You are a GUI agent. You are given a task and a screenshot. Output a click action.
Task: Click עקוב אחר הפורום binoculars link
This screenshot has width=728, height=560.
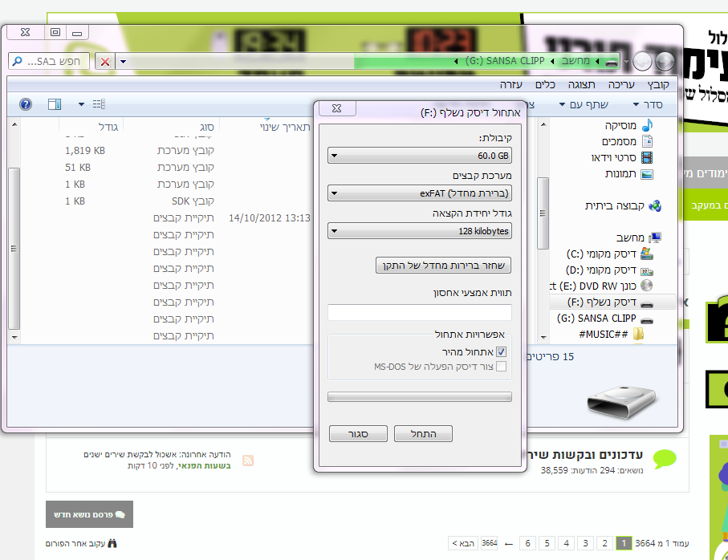(x=81, y=543)
